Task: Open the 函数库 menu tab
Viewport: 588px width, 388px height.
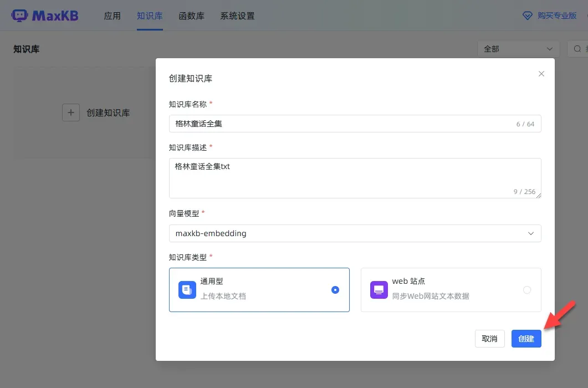Action: (191, 16)
